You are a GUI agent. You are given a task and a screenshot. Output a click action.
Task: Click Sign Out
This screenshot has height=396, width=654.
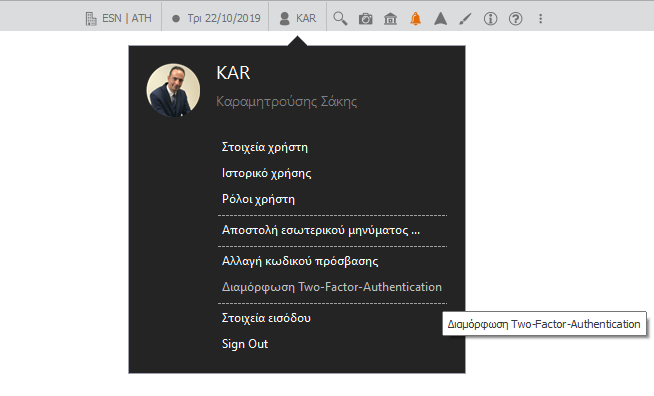tap(245, 344)
